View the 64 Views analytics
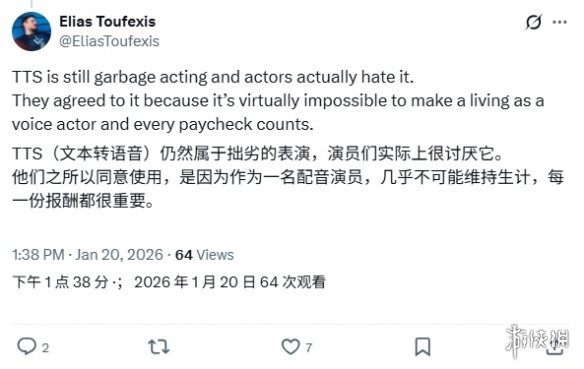This screenshot has height=369, width=584. tap(204, 255)
